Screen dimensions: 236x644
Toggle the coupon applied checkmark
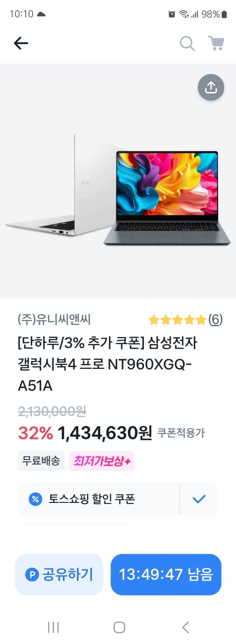[199, 499]
